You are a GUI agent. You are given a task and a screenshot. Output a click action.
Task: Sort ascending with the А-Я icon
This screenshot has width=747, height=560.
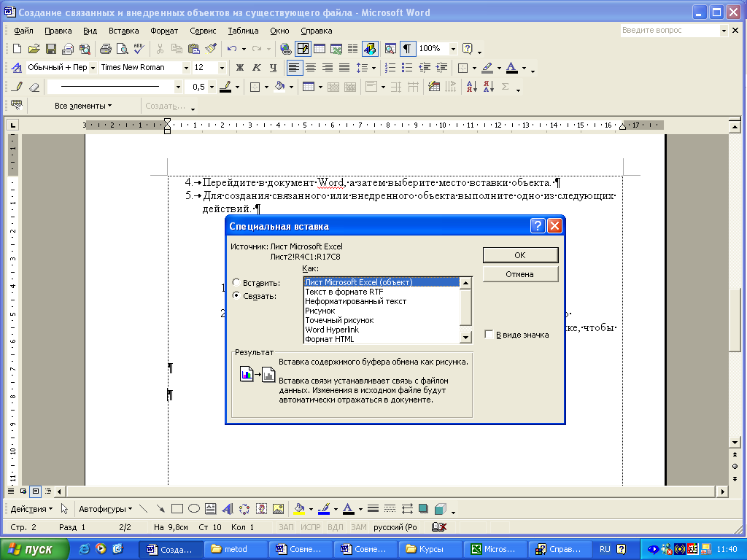pos(472,87)
